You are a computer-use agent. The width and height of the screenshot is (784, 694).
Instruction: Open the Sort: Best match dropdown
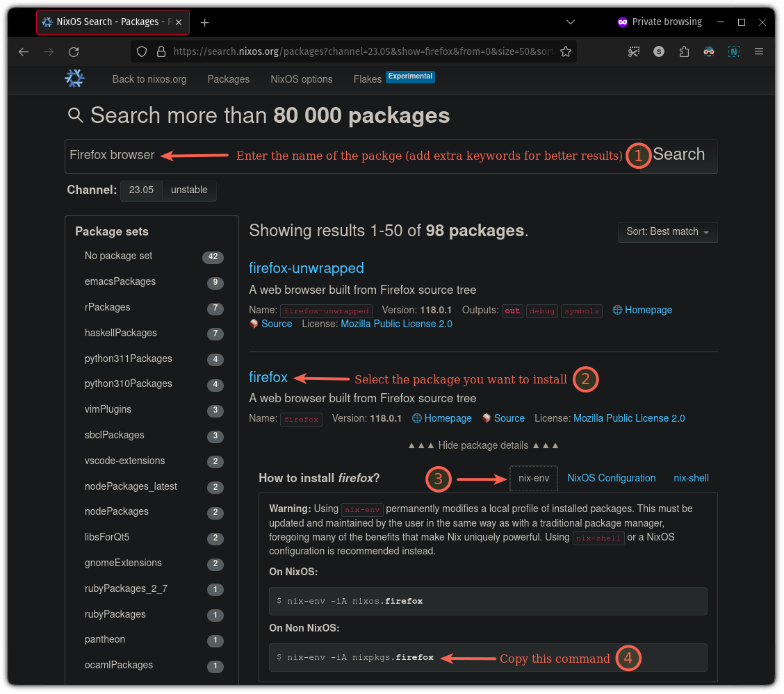pos(667,232)
